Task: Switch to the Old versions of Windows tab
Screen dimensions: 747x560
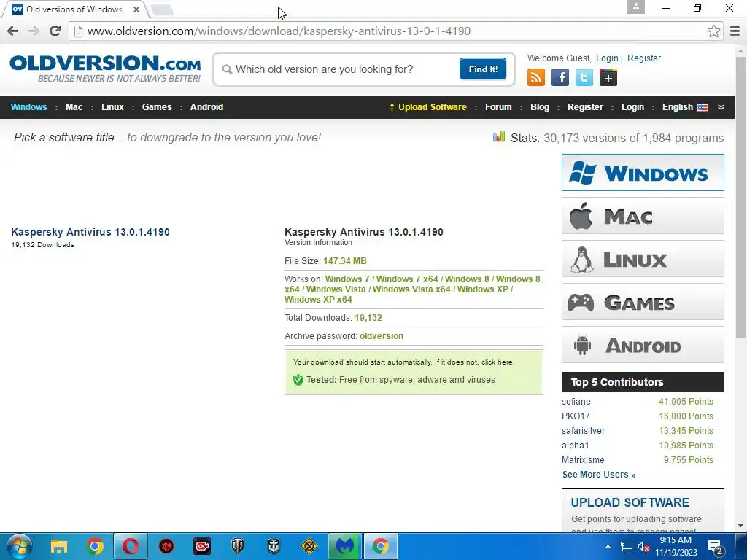Action: point(74,9)
